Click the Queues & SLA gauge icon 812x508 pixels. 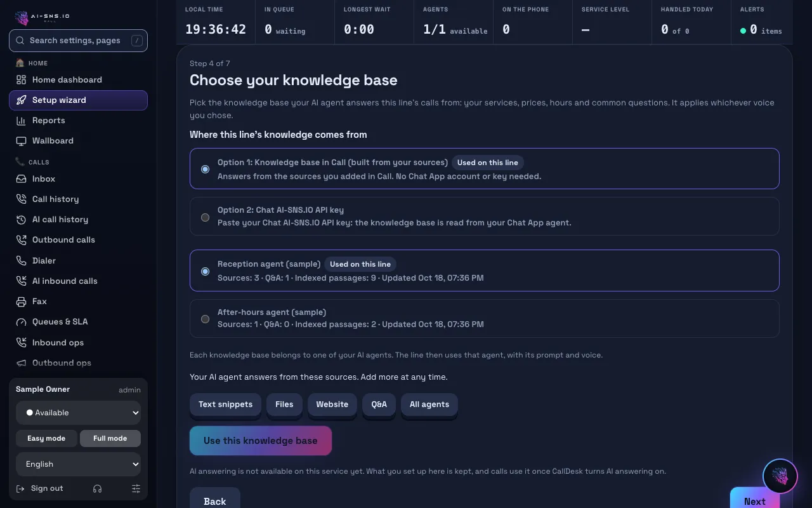(21, 321)
